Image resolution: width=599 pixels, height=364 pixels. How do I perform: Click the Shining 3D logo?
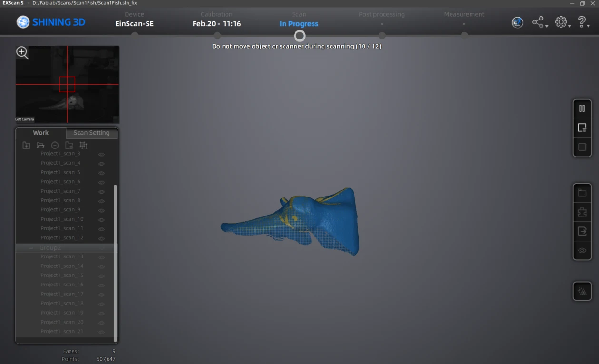point(51,22)
